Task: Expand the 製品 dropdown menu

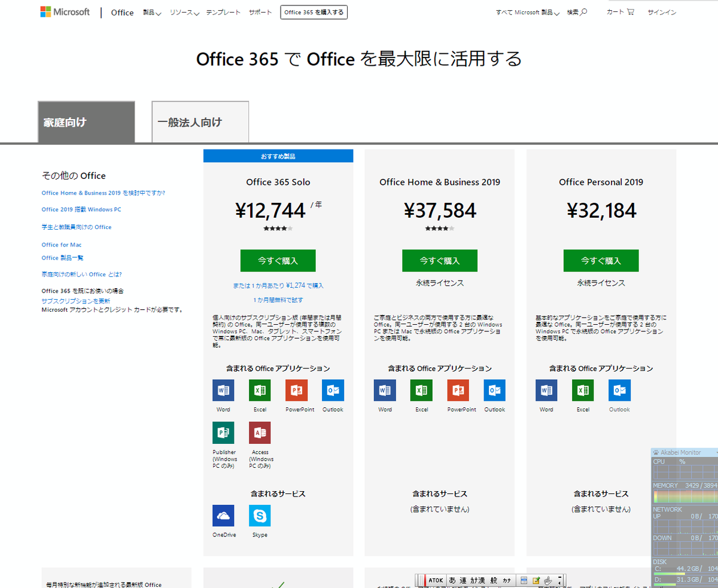Action: 152,13
